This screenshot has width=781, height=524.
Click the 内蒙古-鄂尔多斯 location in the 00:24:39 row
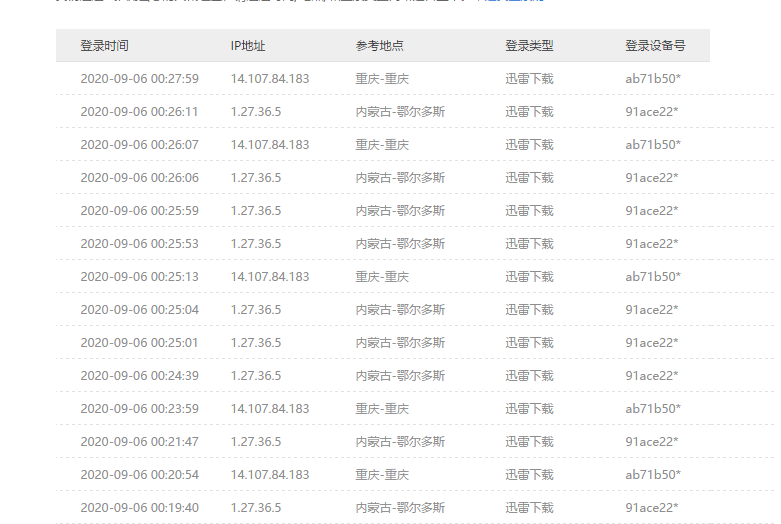(x=400, y=376)
